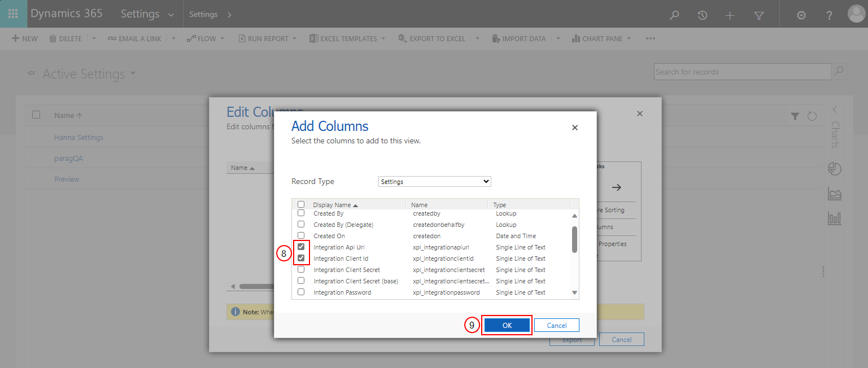Open advanced find funnel icon in top bar
Screen dimensions: 868x368
(758, 15)
